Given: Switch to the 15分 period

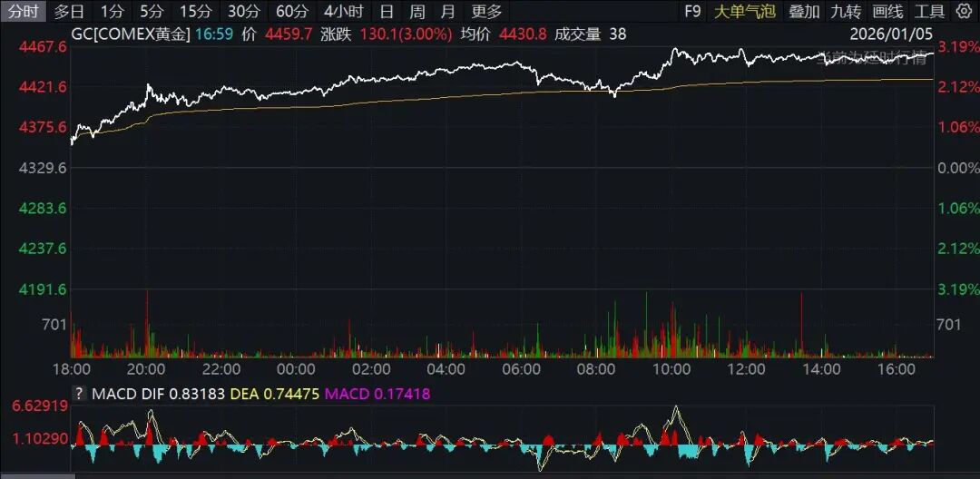Looking at the screenshot, I should tap(194, 12).
